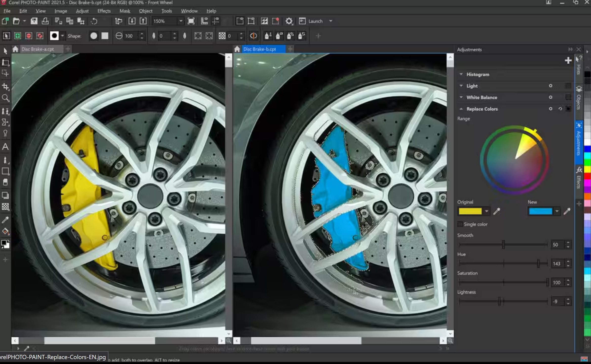The width and height of the screenshot is (591, 364).
Task: Enable the Single color checkbox
Action: (460, 224)
